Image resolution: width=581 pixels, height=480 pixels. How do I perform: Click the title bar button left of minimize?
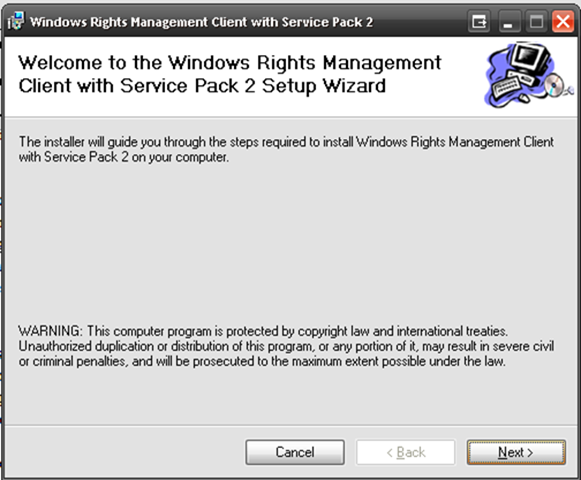pyautogui.click(x=479, y=21)
